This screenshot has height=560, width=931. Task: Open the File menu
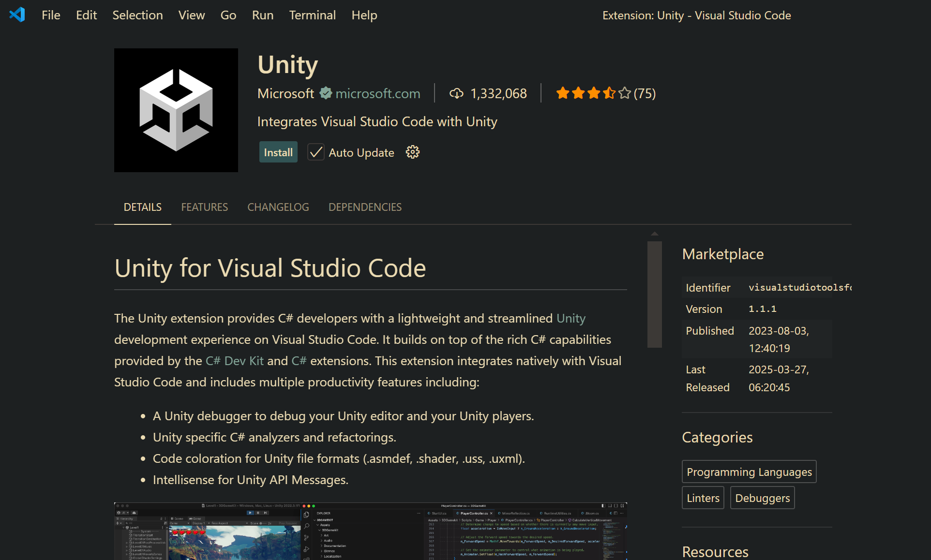[x=51, y=15]
